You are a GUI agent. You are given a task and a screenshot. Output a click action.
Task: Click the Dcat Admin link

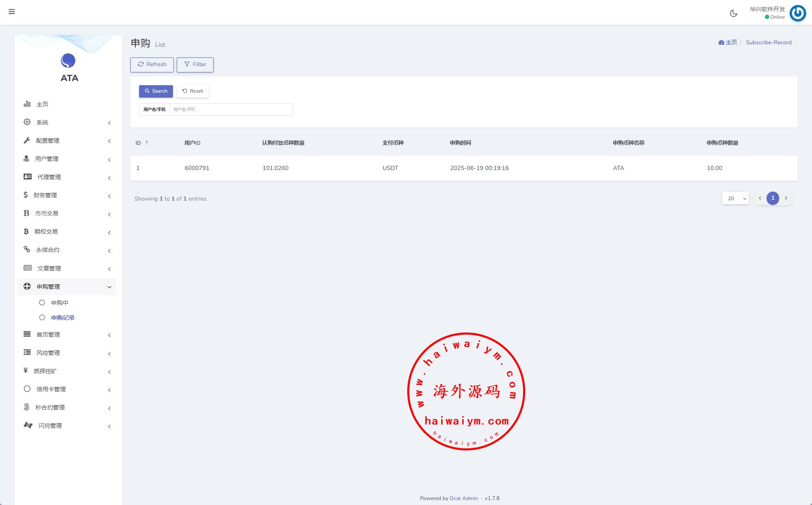(x=464, y=498)
